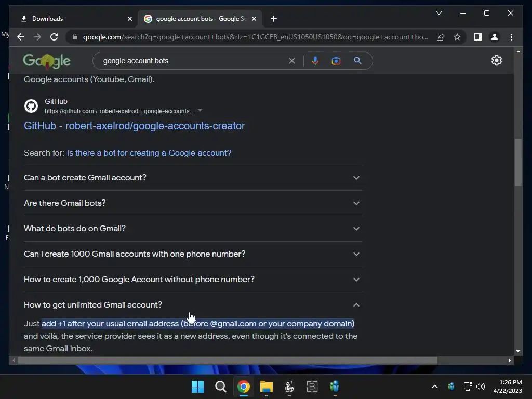Click scroll right arrow

pyautogui.click(x=509, y=361)
